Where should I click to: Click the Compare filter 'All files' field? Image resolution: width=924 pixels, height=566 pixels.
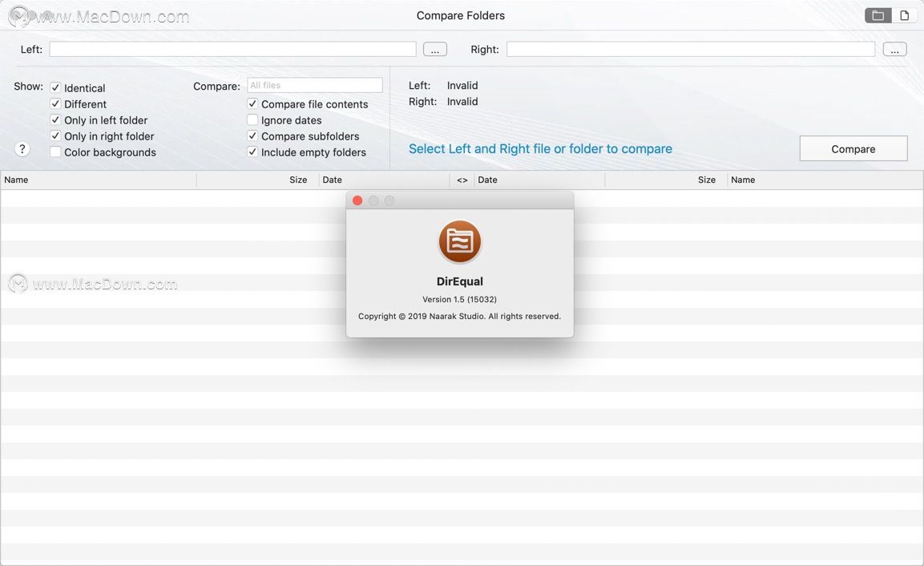(x=315, y=86)
